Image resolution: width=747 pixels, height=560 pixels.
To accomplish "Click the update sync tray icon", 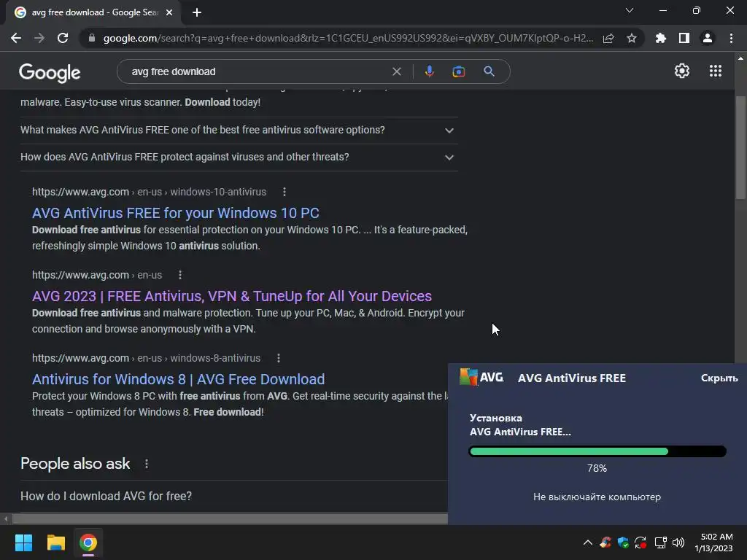I will tap(640, 542).
